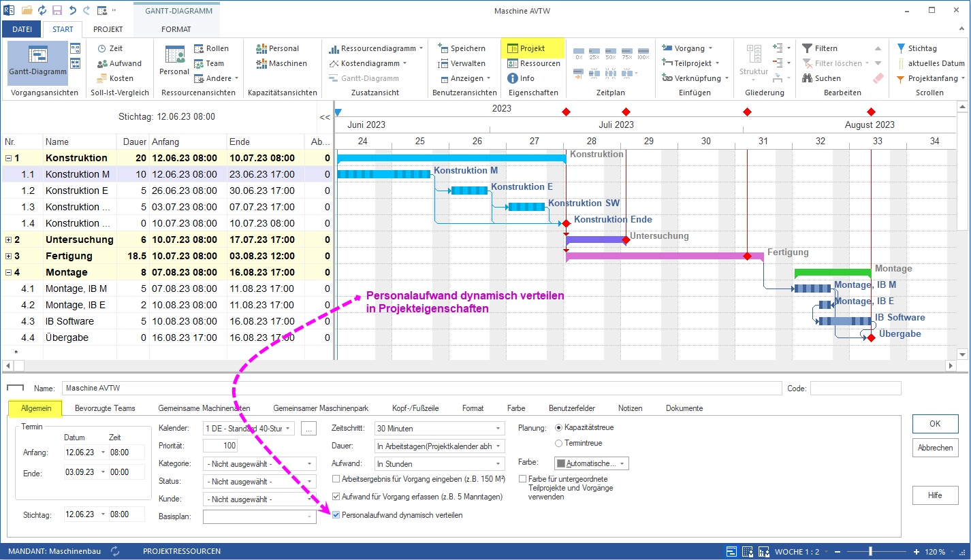Enable Arbeitsergebnis für Vorgang eingeben checkbox
Screen dimensions: 971x560
(x=336, y=479)
